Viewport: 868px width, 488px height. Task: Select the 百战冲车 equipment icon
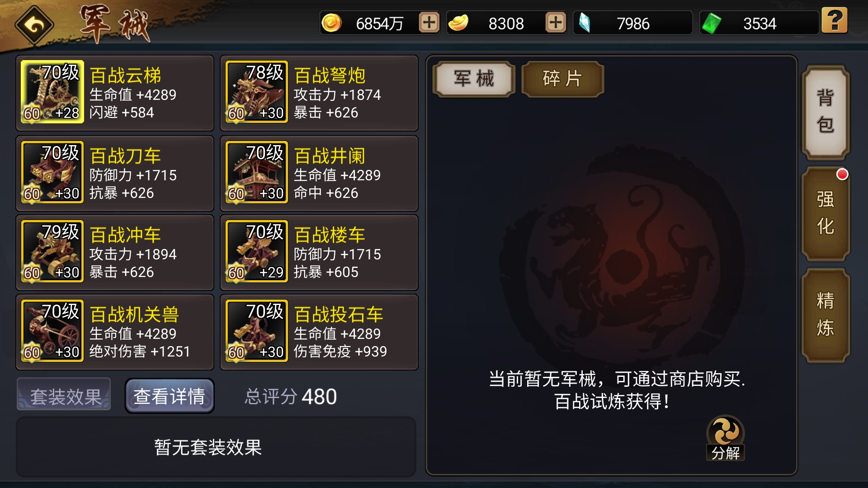click(52, 252)
